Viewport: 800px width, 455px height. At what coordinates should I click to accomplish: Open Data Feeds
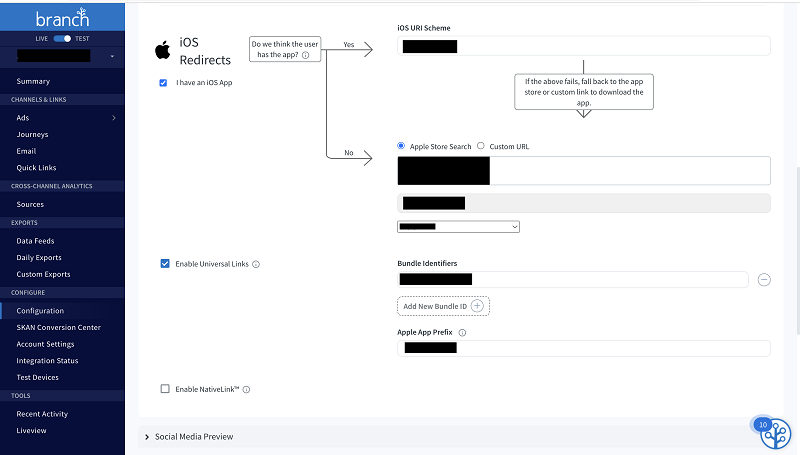[x=35, y=241]
